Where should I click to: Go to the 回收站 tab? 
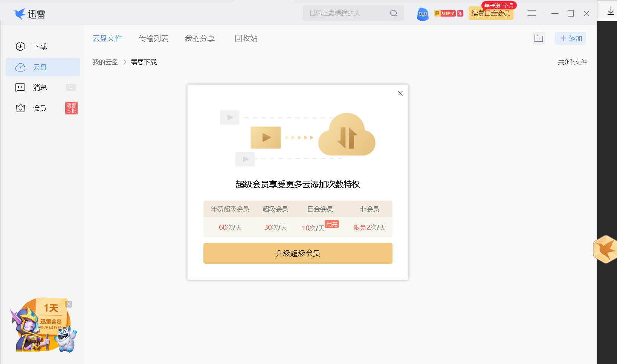(x=246, y=38)
